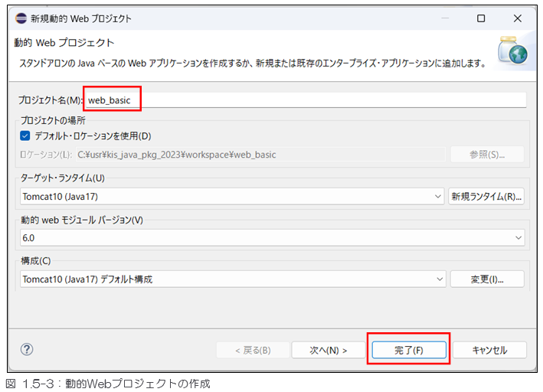The height and width of the screenshot is (392, 543).
Task: Click the ロケーション path text field
Action: tap(260, 155)
